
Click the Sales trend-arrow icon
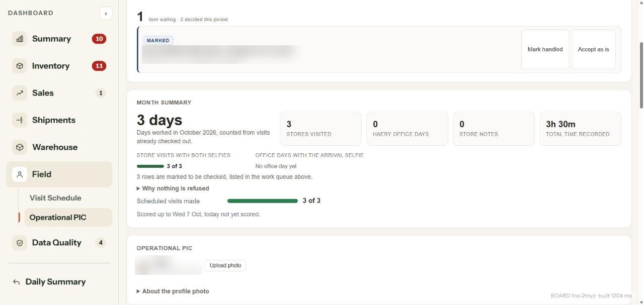(x=20, y=93)
